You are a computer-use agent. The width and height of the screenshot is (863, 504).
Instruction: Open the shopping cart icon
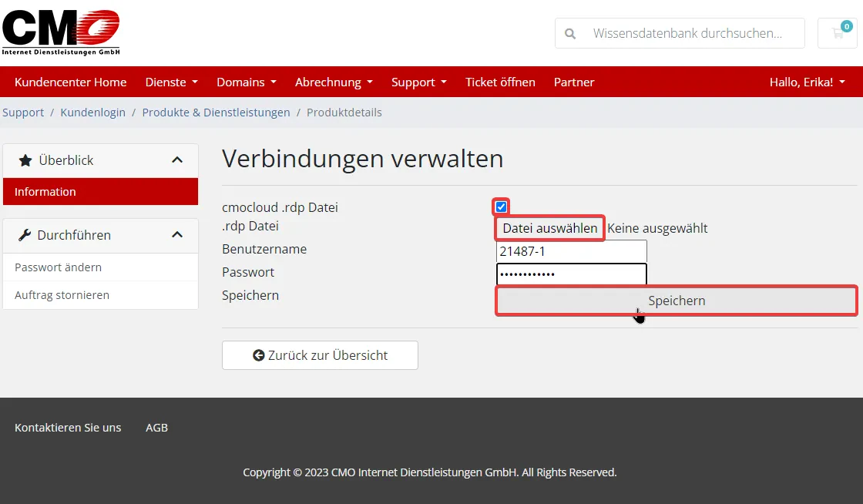(x=838, y=33)
